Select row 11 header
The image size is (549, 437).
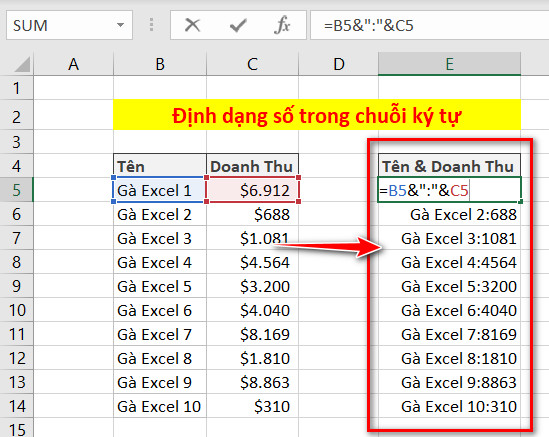[16, 334]
